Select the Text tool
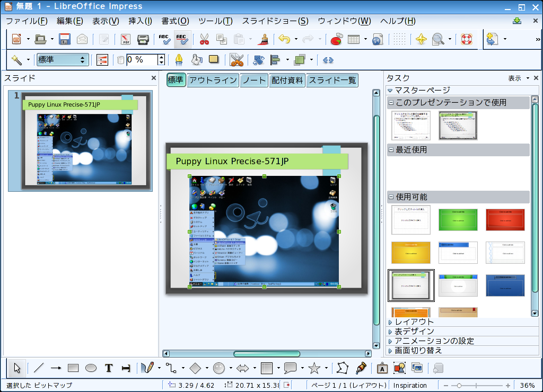This screenshot has height=392, width=543. (109, 368)
